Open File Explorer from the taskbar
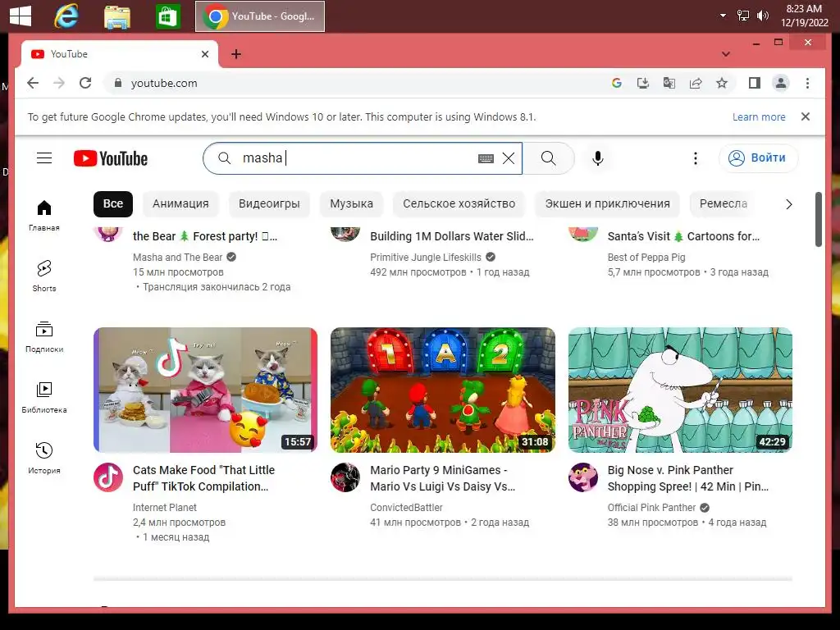 click(x=116, y=16)
